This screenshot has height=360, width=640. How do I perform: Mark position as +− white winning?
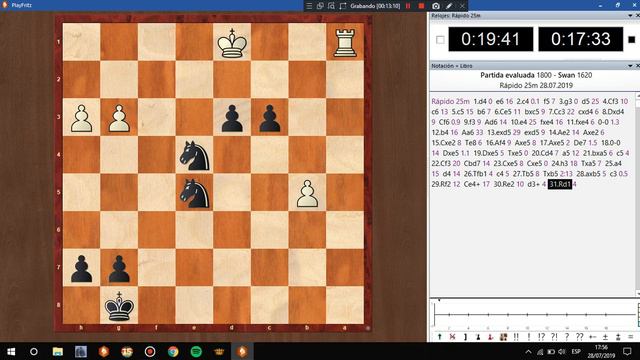pyautogui.click(x=593, y=337)
